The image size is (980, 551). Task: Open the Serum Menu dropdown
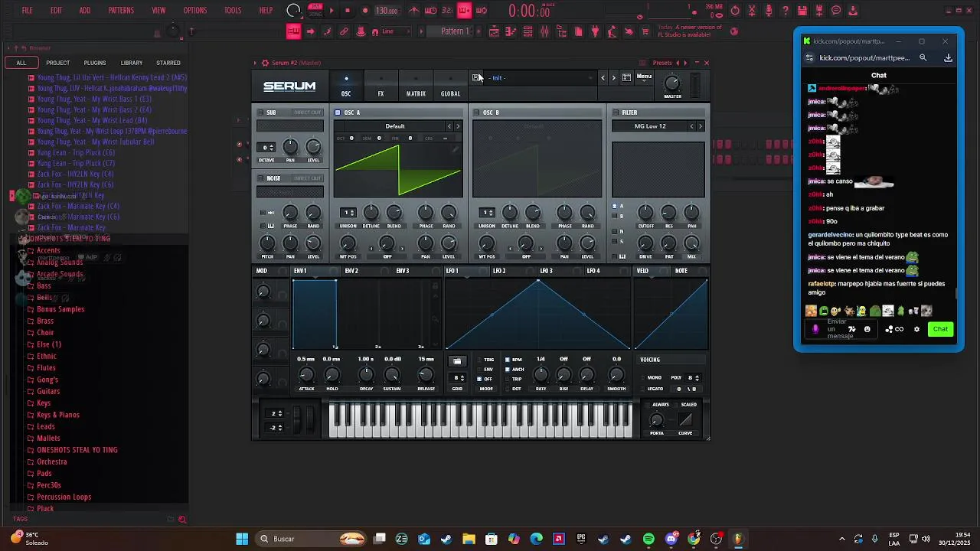(644, 77)
